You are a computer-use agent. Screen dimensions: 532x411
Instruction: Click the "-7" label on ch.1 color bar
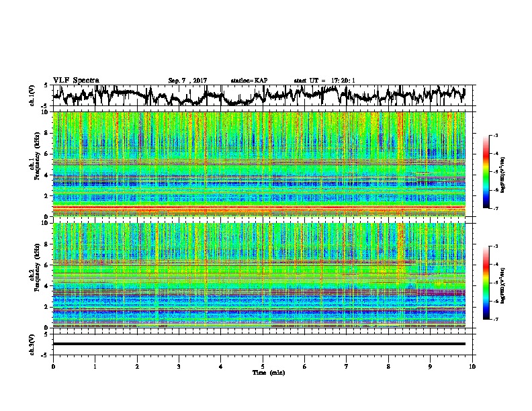(x=495, y=208)
